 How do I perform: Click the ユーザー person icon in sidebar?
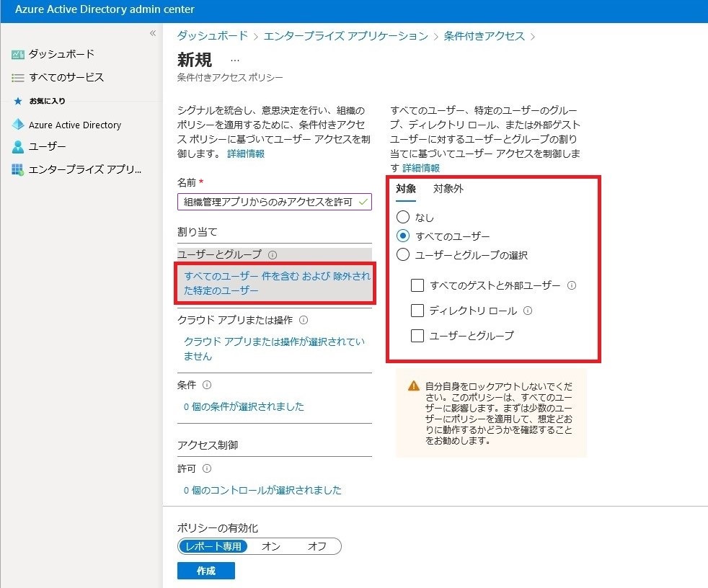click(x=17, y=147)
